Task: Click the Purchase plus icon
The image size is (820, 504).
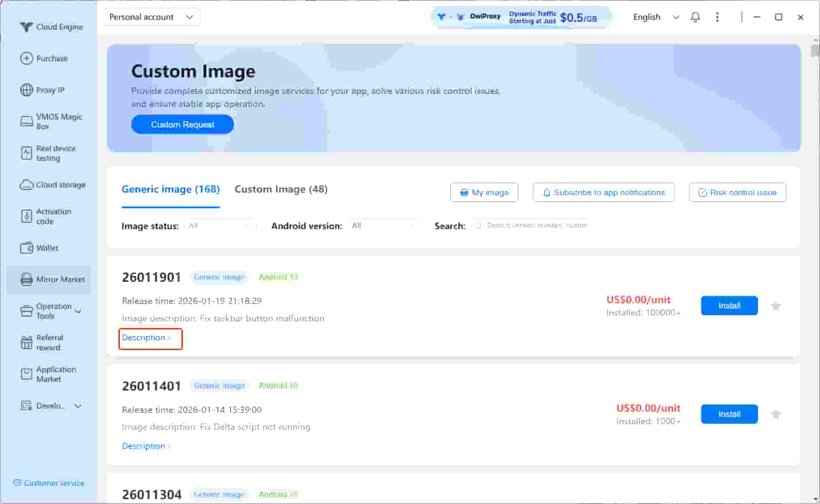Action: tap(26, 58)
